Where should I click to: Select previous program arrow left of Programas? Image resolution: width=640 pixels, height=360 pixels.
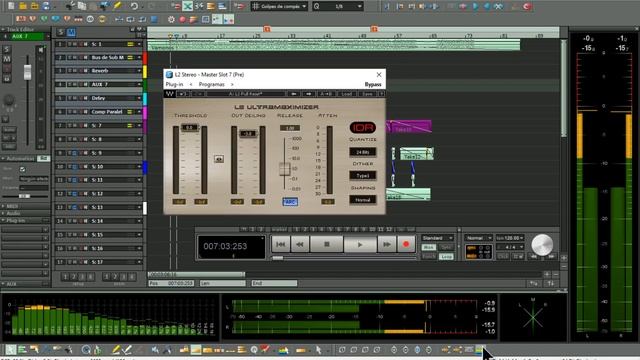click(x=191, y=84)
